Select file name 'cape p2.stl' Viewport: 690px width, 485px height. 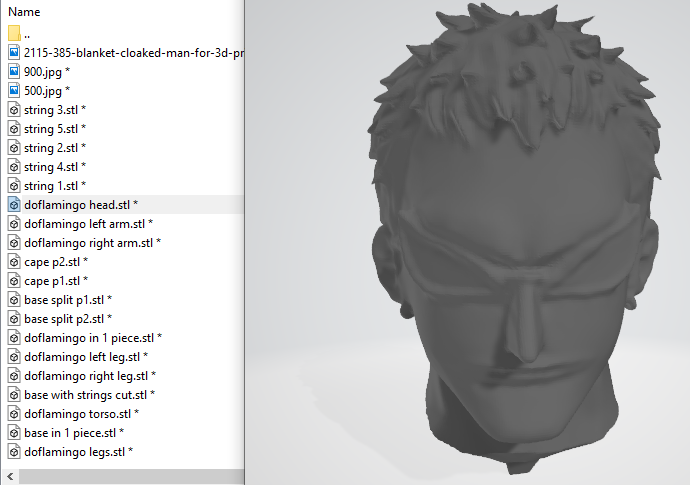coord(52,262)
